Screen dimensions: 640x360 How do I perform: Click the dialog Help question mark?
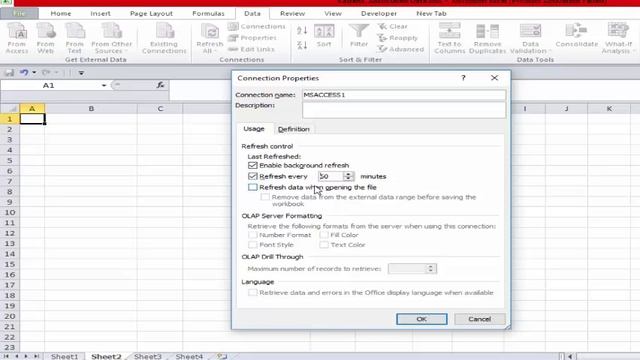(x=463, y=78)
